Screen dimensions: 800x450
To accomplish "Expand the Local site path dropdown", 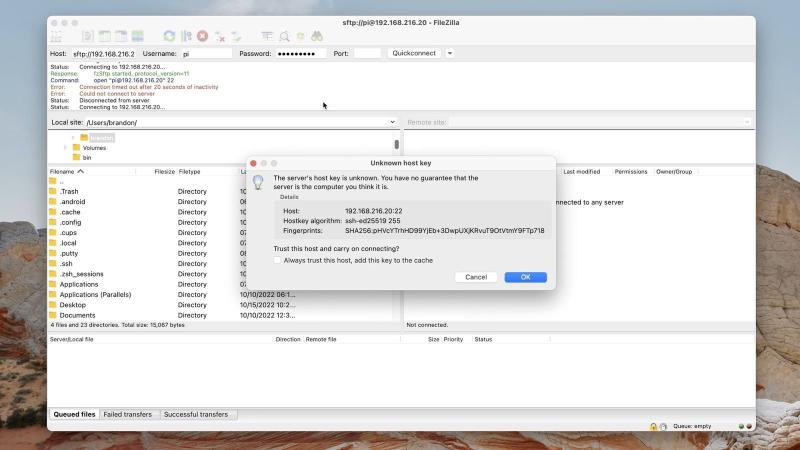I will click(392, 122).
